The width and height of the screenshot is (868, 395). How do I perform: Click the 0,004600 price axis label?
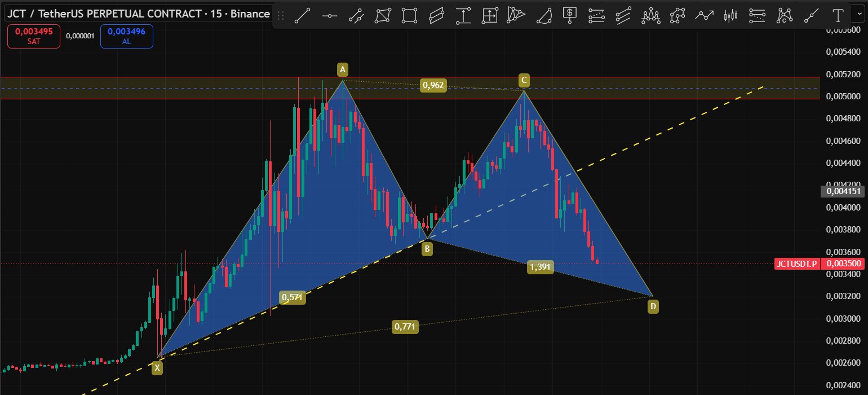(843, 141)
